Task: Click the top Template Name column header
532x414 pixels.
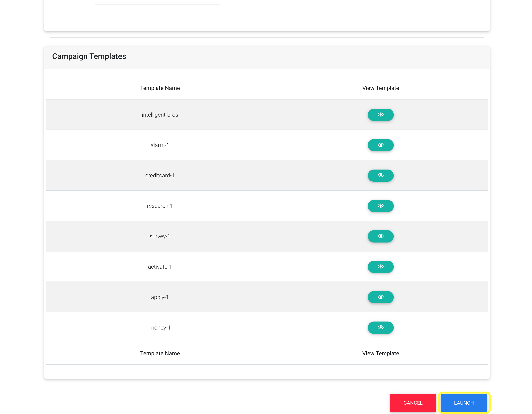Action: point(160,88)
